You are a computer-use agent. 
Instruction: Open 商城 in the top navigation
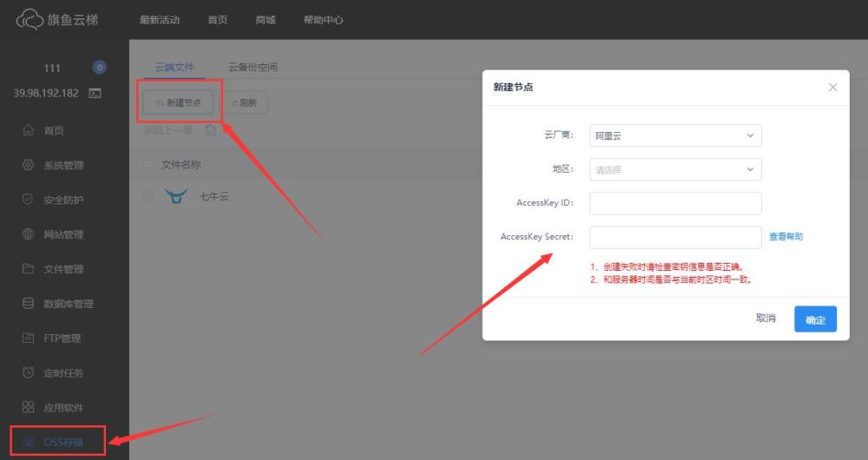(x=266, y=20)
